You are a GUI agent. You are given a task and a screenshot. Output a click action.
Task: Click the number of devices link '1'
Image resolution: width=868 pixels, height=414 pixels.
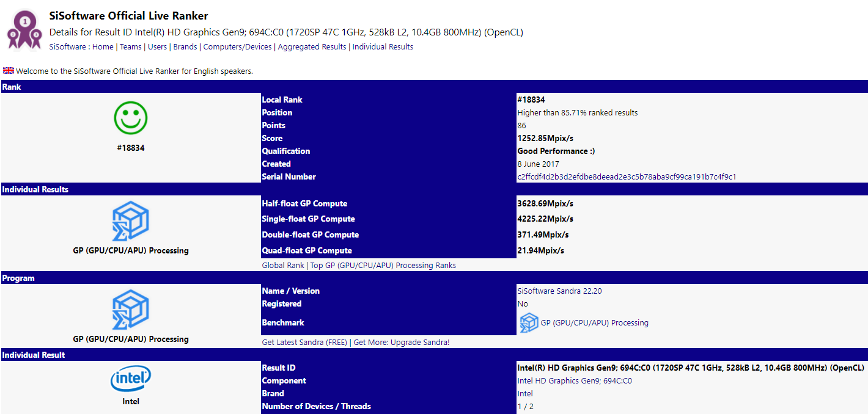[520, 407]
